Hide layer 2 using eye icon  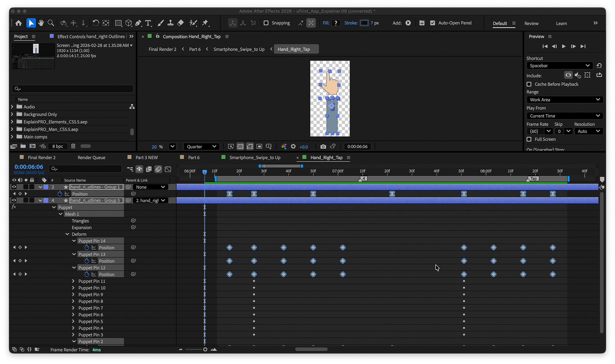pos(14,187)
